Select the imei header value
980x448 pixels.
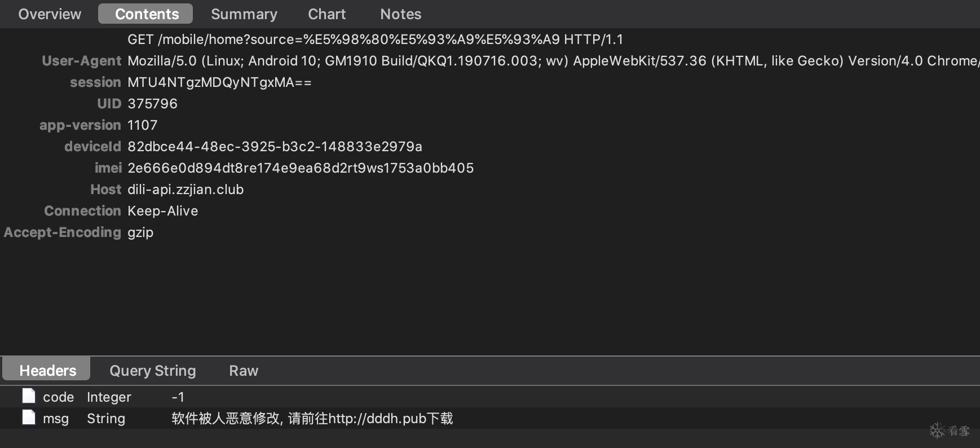301,168
